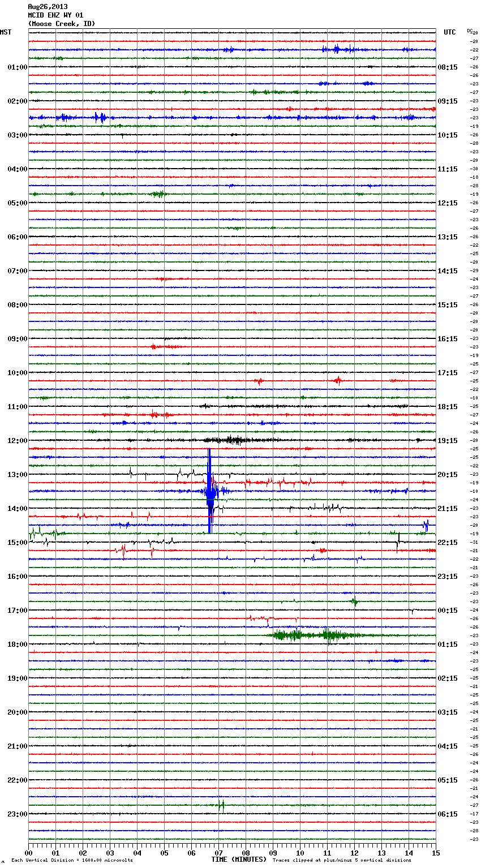This screenshot has width=481, height=868.
Task: Click the 'Traces clipped at plus/minus 5 vertical divisions' note
Action: pyautogui.click(x=342, y=860)
